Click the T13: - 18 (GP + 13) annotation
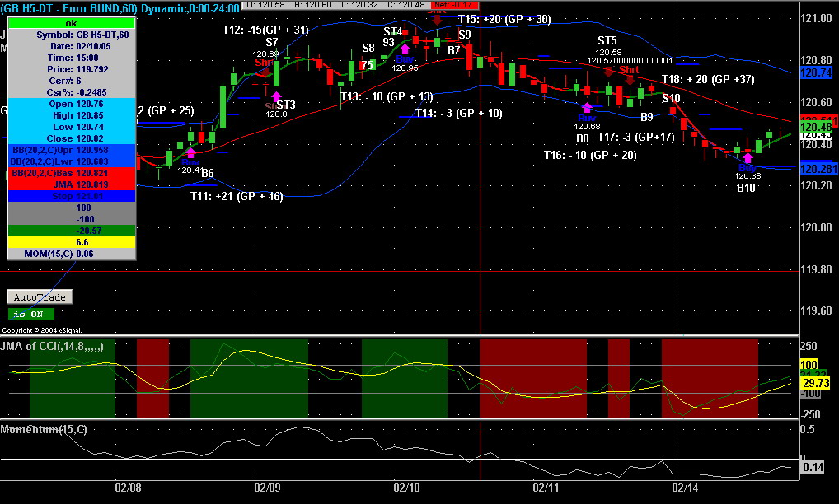 [387, 96]
